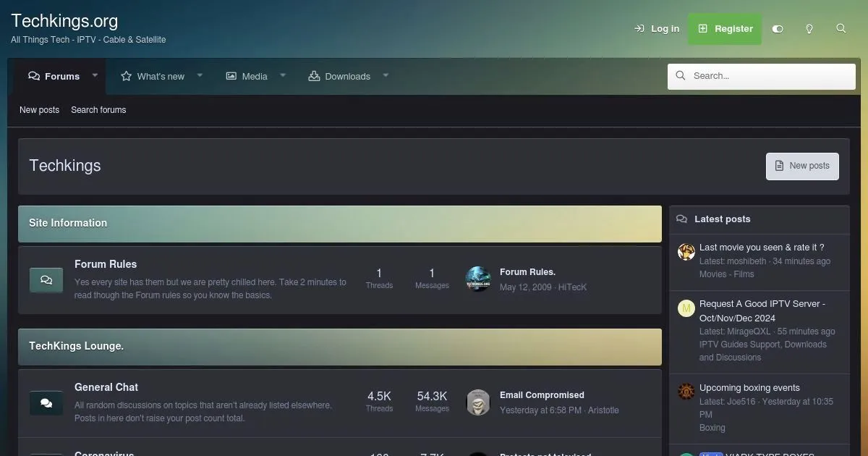Click the Forums speech-bubble icon in navigation
This screenshot has height=456, width=868.
coord(34,76)
